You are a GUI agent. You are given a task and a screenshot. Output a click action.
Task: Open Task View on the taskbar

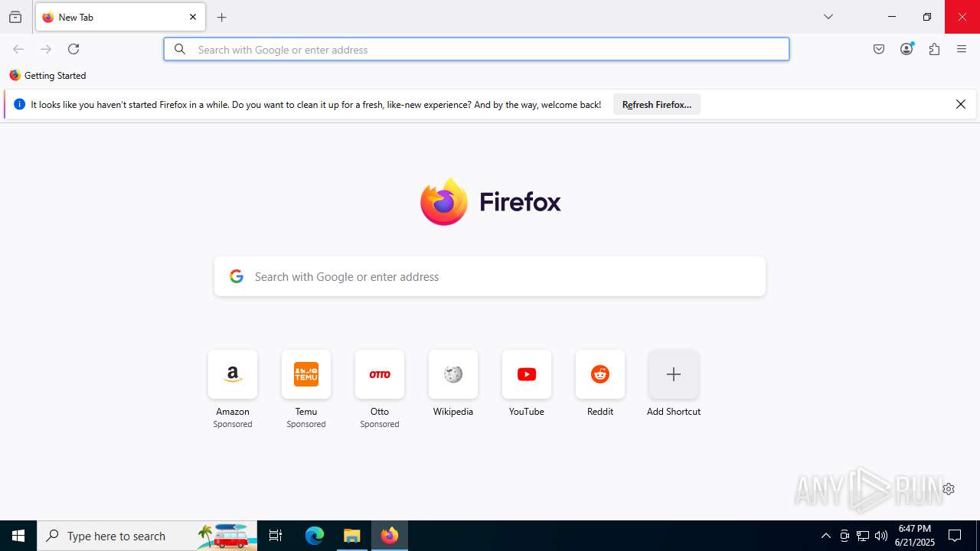point(276,536)
